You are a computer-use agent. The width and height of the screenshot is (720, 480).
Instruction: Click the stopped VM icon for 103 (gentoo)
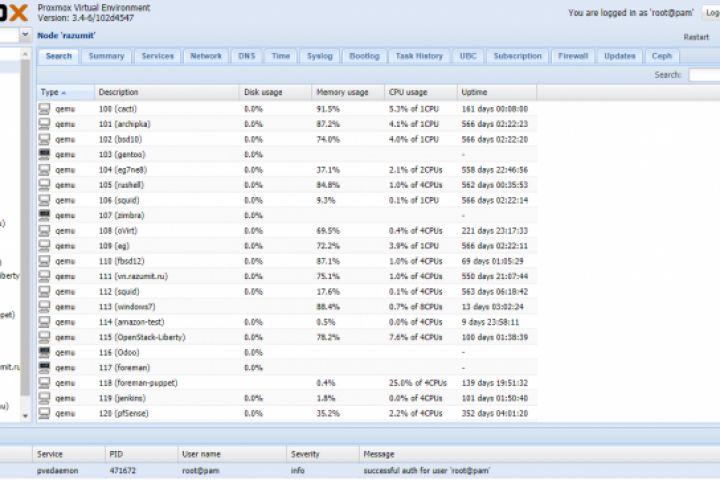(44, 154)
